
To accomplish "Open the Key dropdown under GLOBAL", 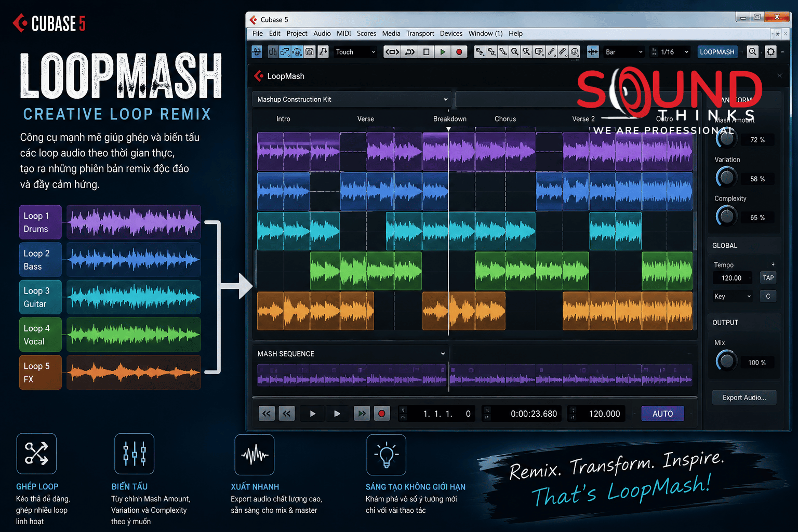I will pyautogui.click(x=733, y=296).
